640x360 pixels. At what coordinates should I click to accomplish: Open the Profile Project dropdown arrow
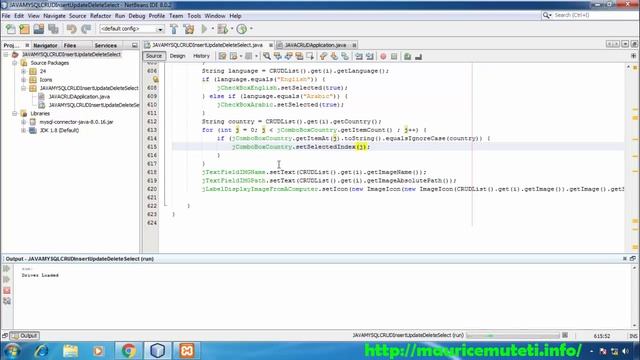[x=251, y=29]
